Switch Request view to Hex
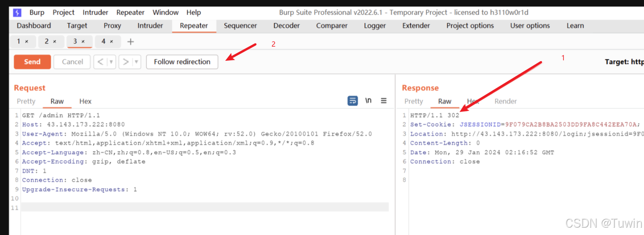Viewport: 644px width, 235px height. [86, 101]
